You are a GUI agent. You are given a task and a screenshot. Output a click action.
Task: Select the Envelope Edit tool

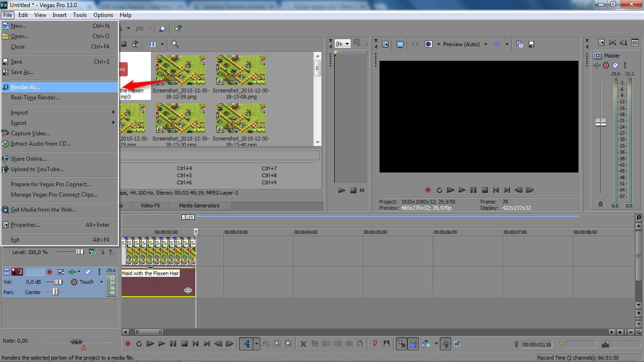click(x=266, y=344)
